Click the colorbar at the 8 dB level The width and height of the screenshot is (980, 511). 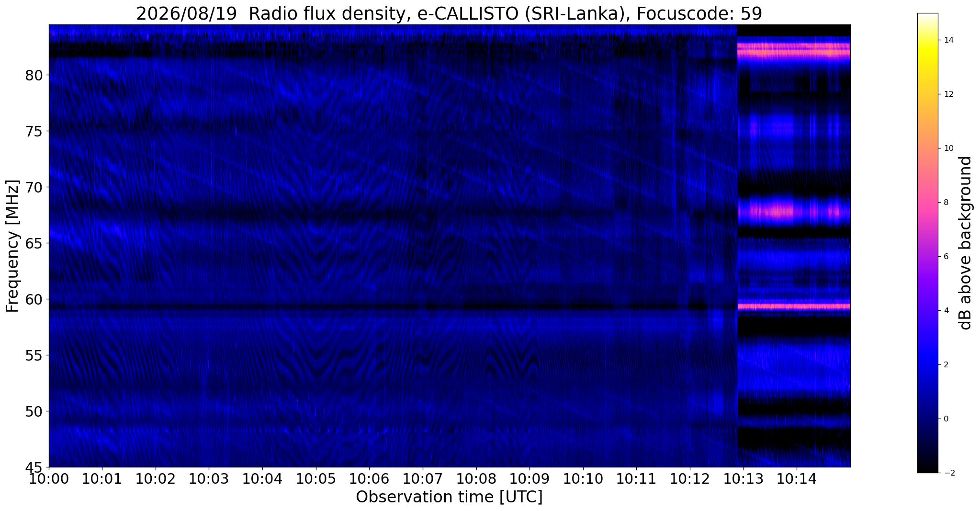point(927,202)
